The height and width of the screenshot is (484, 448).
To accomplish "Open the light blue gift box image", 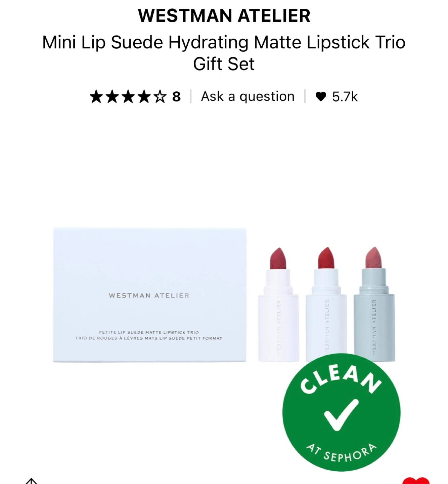I will [149, 295].
